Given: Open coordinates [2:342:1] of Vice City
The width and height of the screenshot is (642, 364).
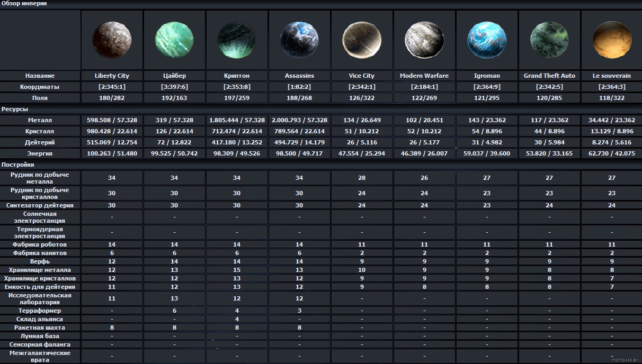Looking at the screenshot, I should 362,87.
